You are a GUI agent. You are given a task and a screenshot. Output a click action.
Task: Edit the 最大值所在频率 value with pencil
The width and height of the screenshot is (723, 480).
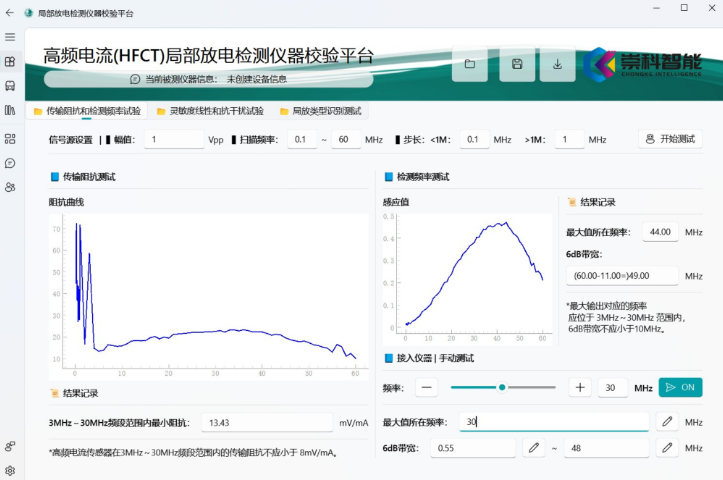coord(667,422)
